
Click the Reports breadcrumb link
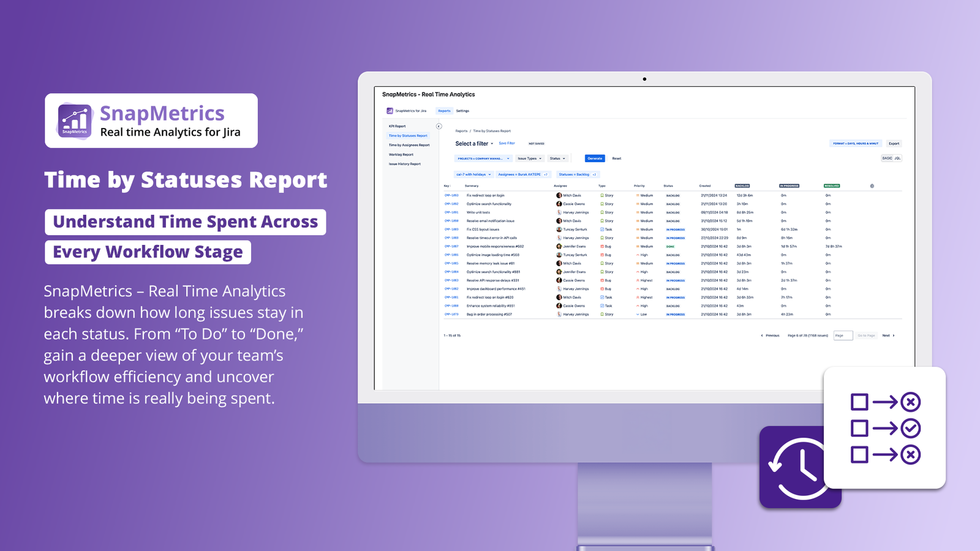click(x=461, y=131)
